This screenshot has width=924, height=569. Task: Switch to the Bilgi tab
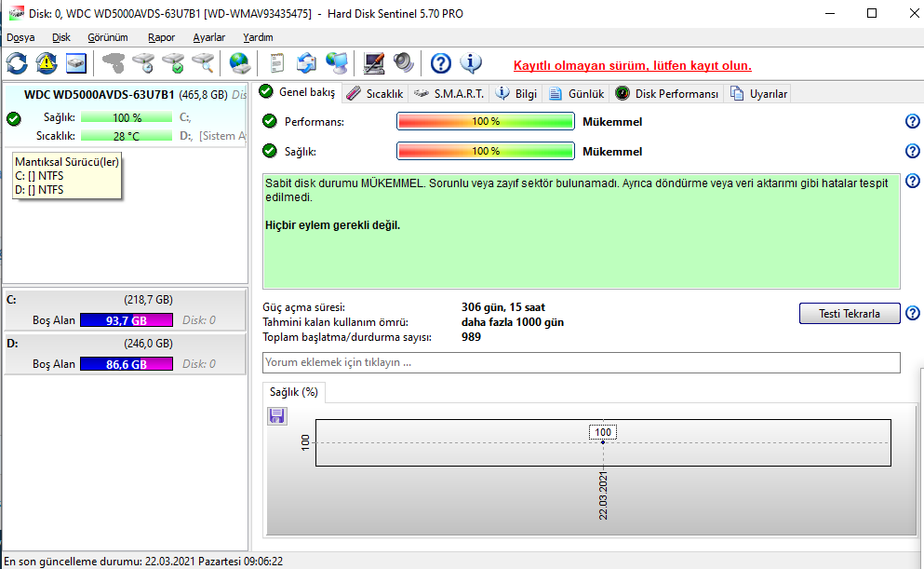pos(516,94)
